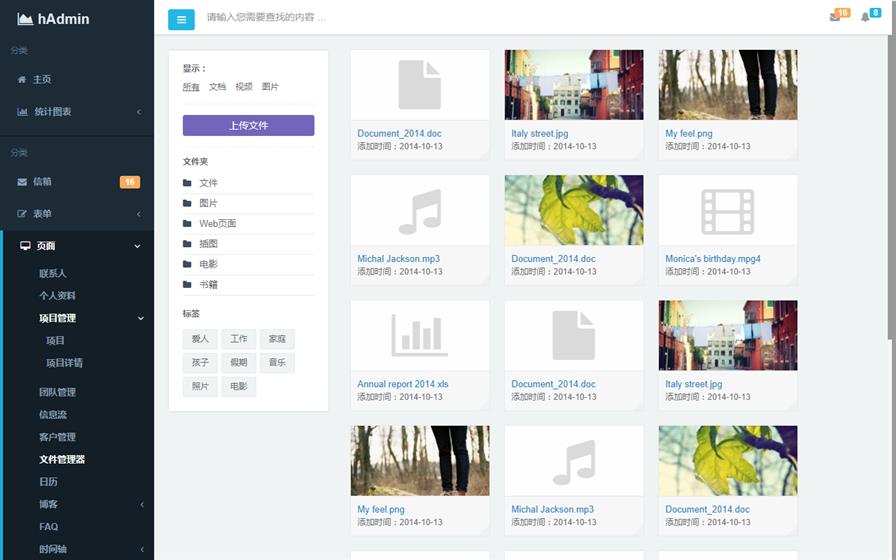Screen dimensions: 896x560
Task: Click the 照片 tag
Action: (200, 386)
